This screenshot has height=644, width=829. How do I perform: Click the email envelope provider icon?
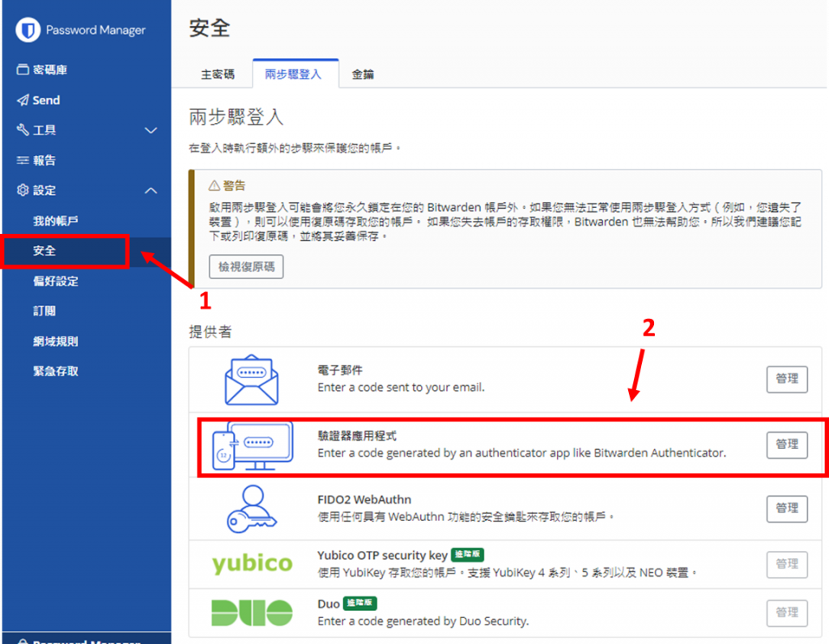[252, 380]
